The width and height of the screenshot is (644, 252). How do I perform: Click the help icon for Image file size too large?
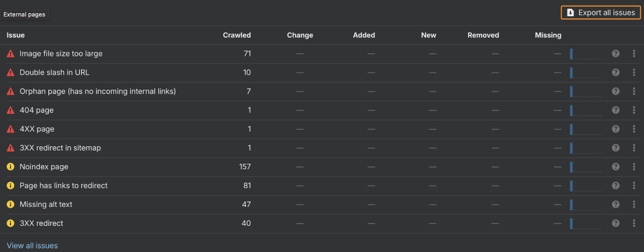pyautogui.click(x=615, y=53)
